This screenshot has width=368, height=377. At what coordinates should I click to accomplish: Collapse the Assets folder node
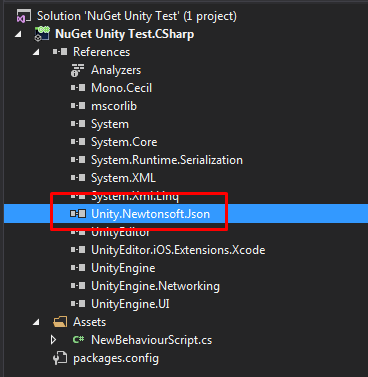click(36, 322)
